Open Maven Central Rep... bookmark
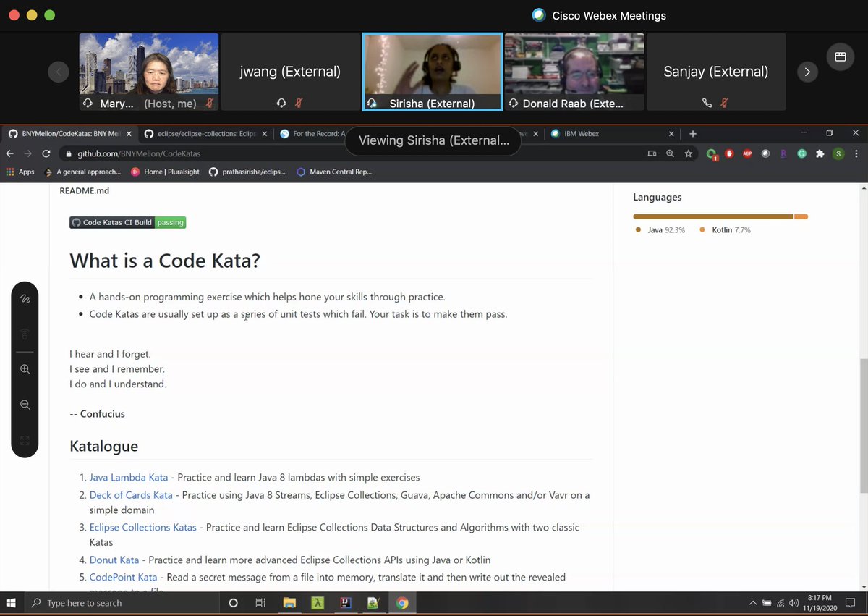The width and height of the screenshot is (868, 616). point(334,172)
